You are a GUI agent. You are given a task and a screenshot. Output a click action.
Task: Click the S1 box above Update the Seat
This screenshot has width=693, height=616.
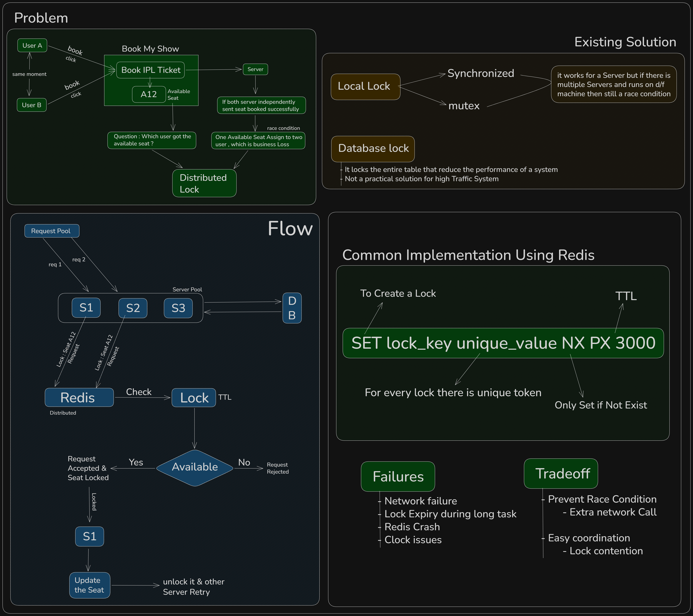pos(90,536)
